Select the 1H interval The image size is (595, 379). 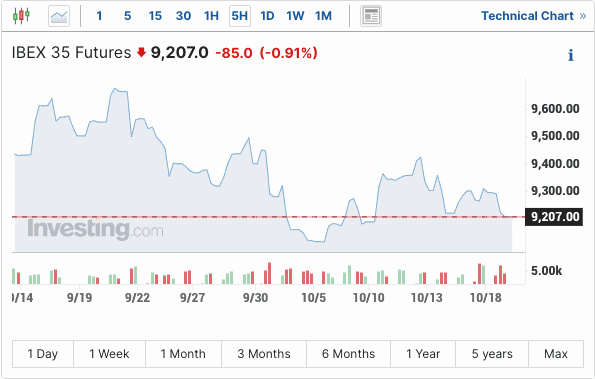pos(211,16)
